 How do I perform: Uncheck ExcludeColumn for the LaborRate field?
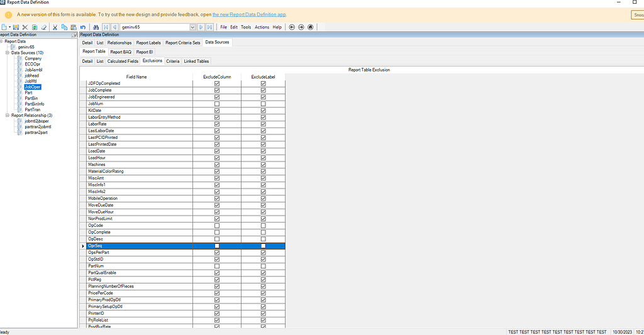217,124
